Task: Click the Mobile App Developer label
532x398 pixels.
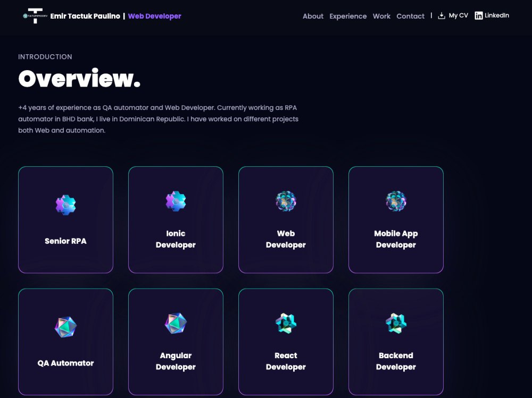Action: pyautogui.click(x=396, y=239)
